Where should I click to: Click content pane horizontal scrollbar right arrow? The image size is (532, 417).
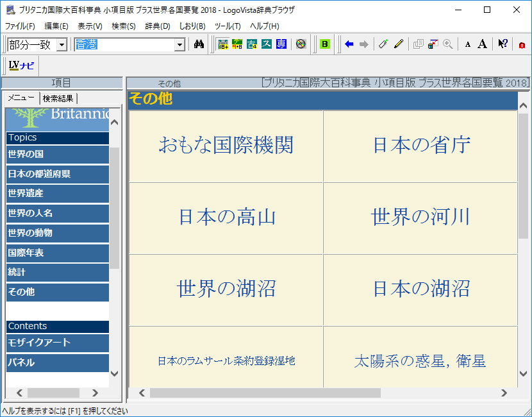point(504,393)
